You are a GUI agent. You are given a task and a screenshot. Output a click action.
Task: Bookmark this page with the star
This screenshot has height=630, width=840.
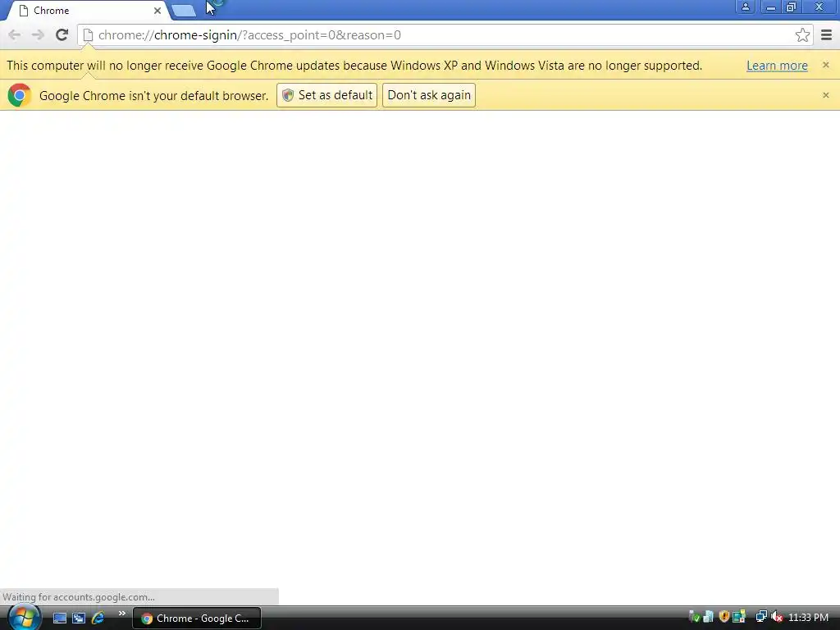pos(802,35)
